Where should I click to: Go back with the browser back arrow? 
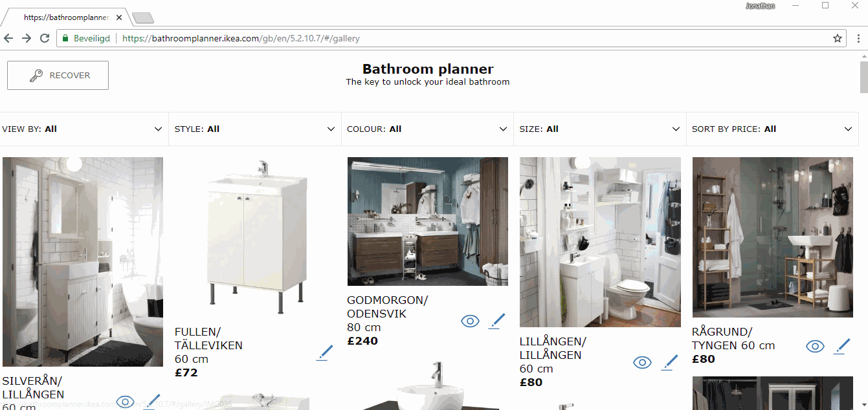click(x=8, y=38)
